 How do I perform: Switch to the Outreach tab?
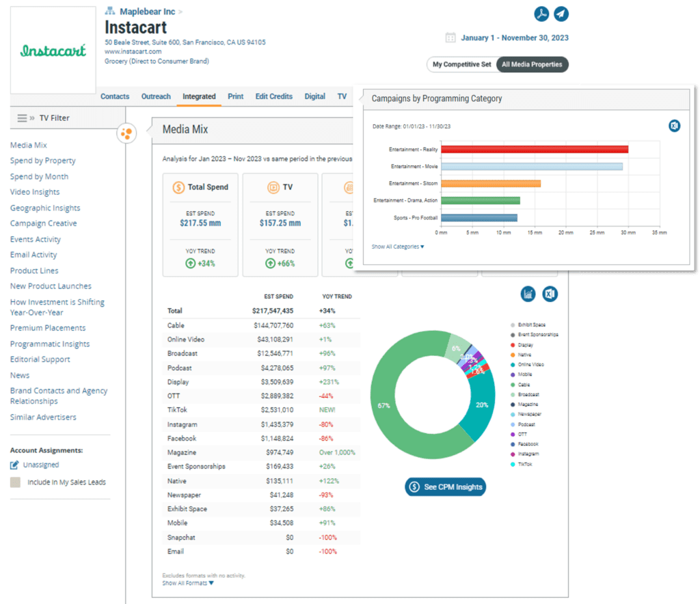click(156, 96)
